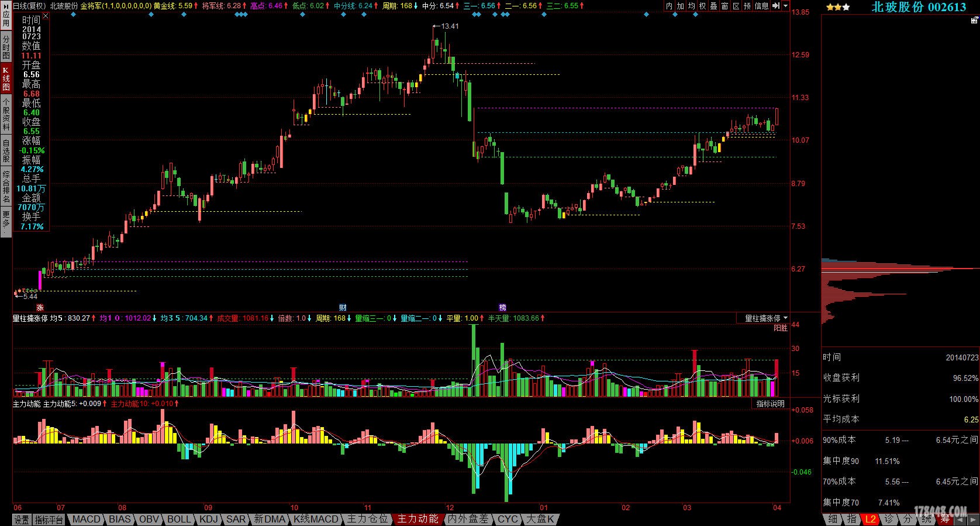
Task: Click the 预 (forecast) toolbar button
Action: click(747, 6)
